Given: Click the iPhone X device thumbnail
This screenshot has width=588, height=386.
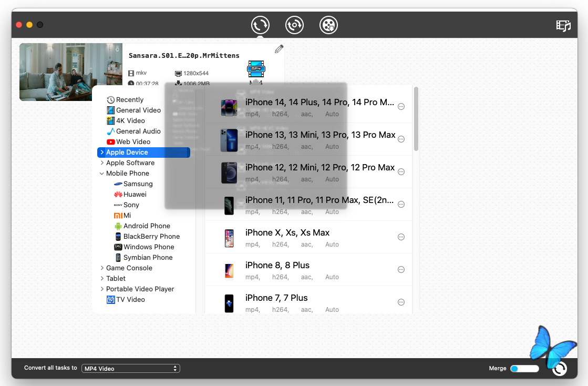Looking at the screenshot, I should tap(229, 238).
